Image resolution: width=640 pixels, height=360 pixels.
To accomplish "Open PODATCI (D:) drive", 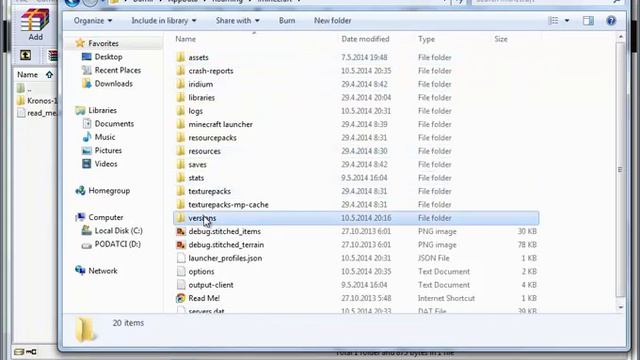I will pyautogui.click(x=118, y=244).
